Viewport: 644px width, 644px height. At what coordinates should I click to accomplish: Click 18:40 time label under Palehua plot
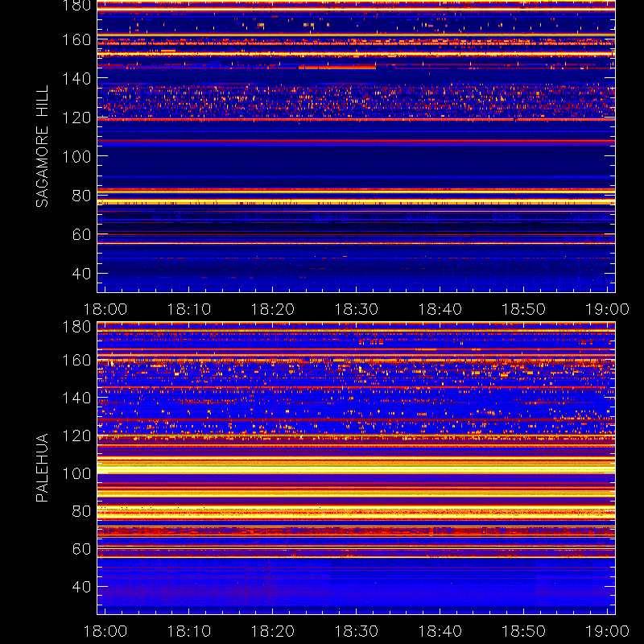tap(440, 631)
